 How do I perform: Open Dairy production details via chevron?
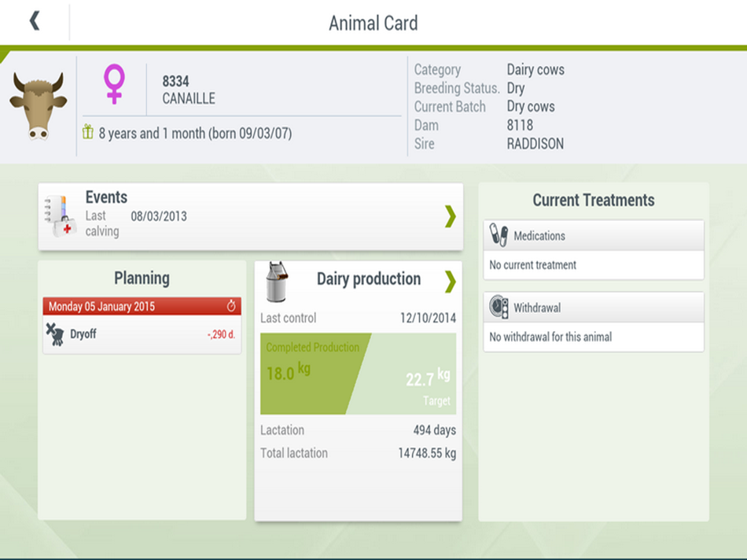(451, 282)
